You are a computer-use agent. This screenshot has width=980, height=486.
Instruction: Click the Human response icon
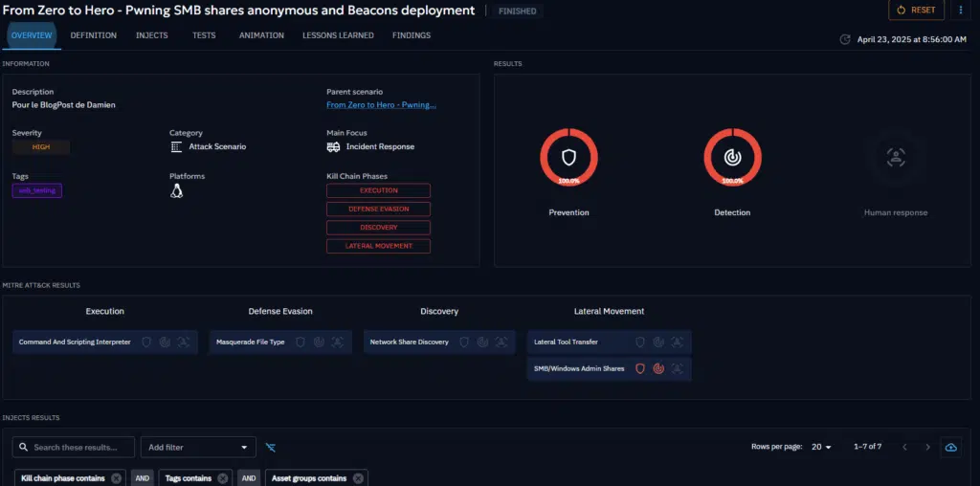pyautogui.click(x=895, y=158)
